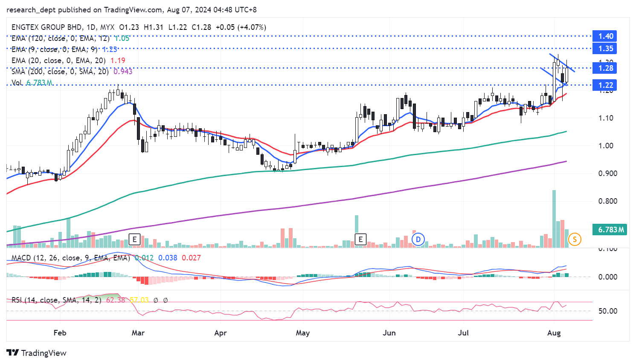Select the EMA 120 indicator legend
Image resolution: width=636 pixels, height=364 pixels.
tap(60, 38)
